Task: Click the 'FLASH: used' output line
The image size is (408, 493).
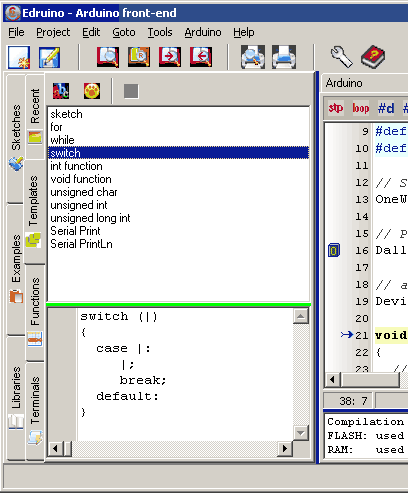Action: tap(366, 436)
